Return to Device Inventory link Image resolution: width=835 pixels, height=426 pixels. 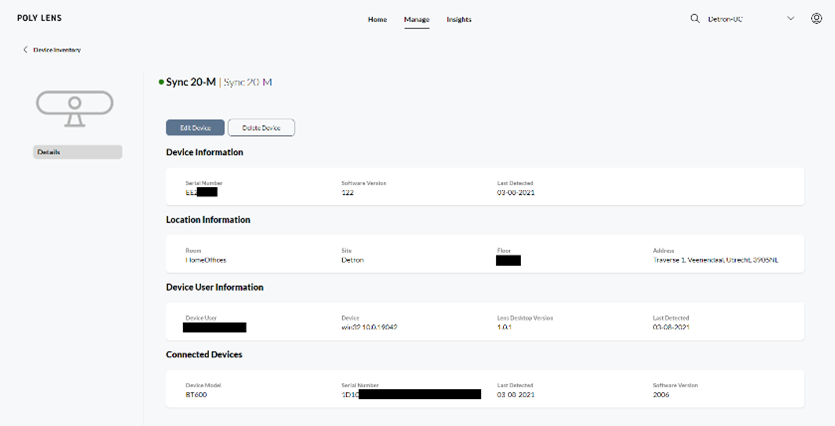point(57,49)
